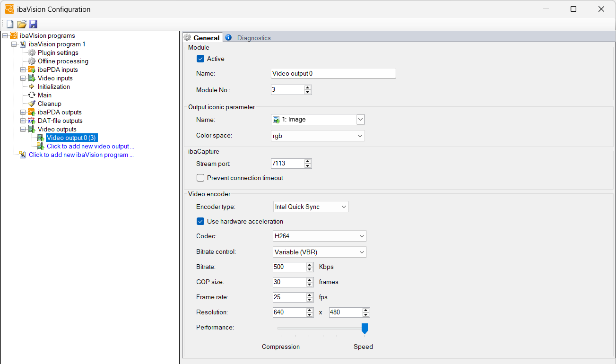Screen dimensions: 616x364
Task: Click the Video outputs film icon
Action: [32, 129]
